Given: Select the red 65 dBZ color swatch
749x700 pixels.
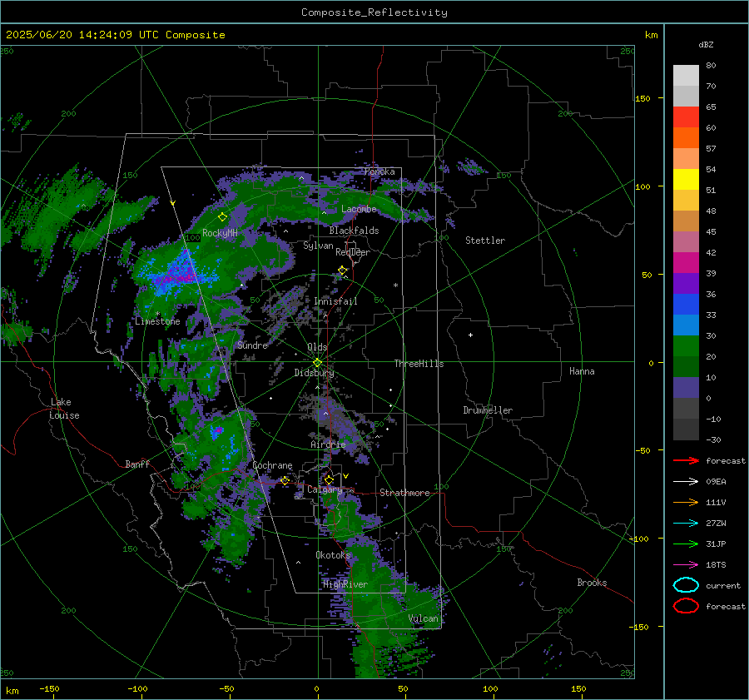Looking at the screenshot, I should pyautogui.click(x=686, y=117).
